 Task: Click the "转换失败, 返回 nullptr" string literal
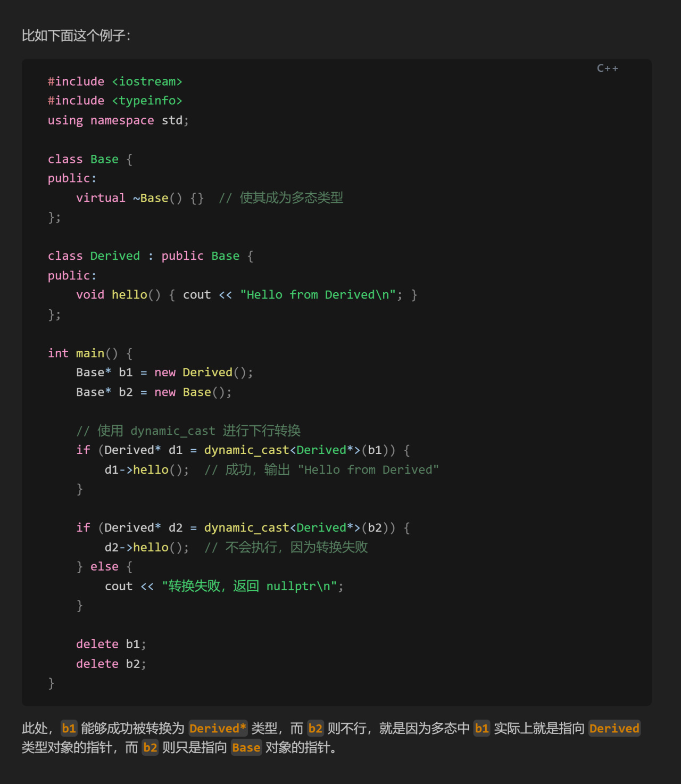[249, 587]
